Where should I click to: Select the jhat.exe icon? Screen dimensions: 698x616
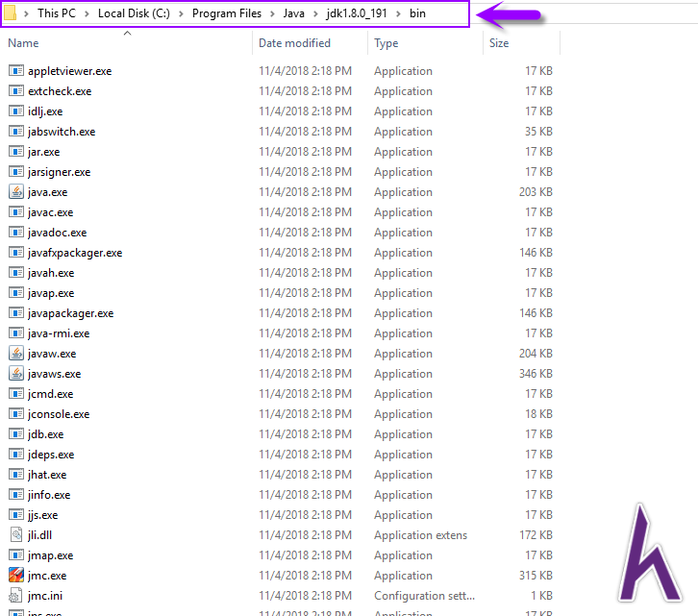pyautogui.click(x=16, y=474)
